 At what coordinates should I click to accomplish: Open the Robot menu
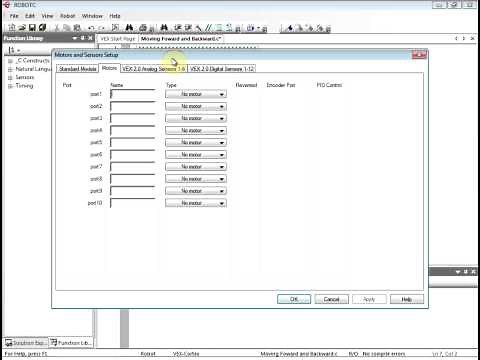[68, 16]
